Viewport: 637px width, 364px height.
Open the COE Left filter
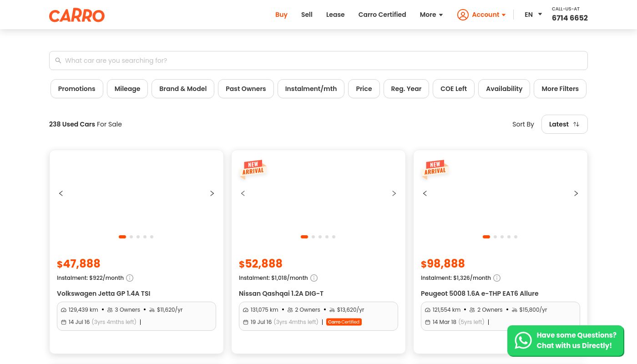tap(454, 89)
